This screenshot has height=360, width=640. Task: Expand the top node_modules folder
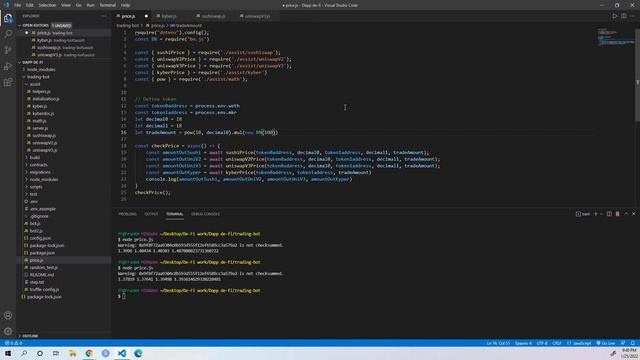point(41,70)
